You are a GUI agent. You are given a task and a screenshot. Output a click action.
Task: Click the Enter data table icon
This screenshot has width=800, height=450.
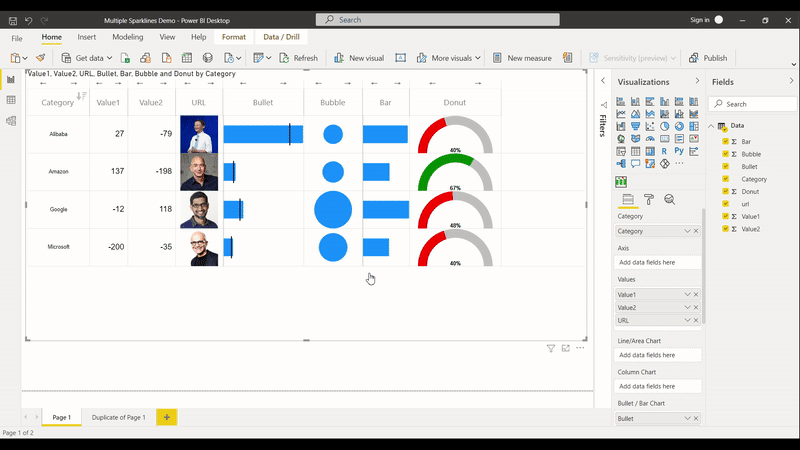pos(187,58)
